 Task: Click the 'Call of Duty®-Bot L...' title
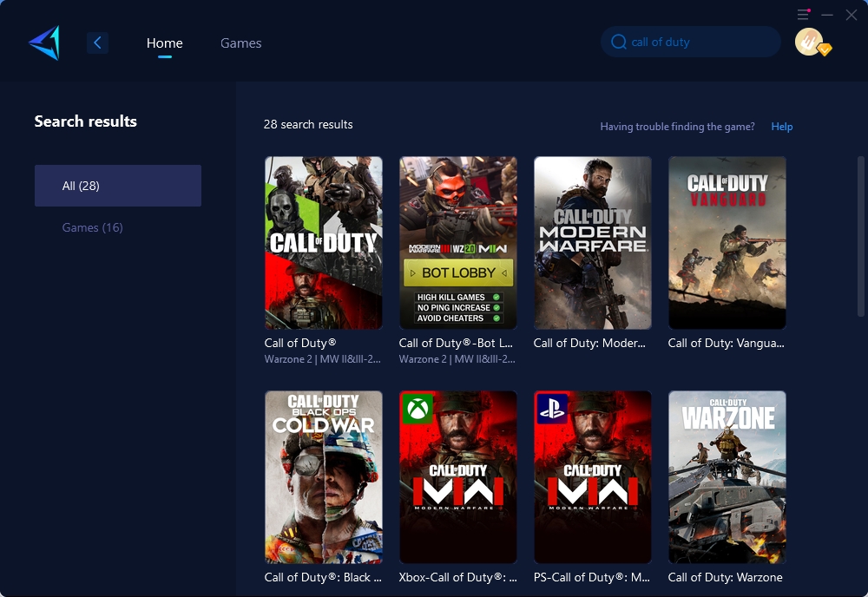(456, 343)
